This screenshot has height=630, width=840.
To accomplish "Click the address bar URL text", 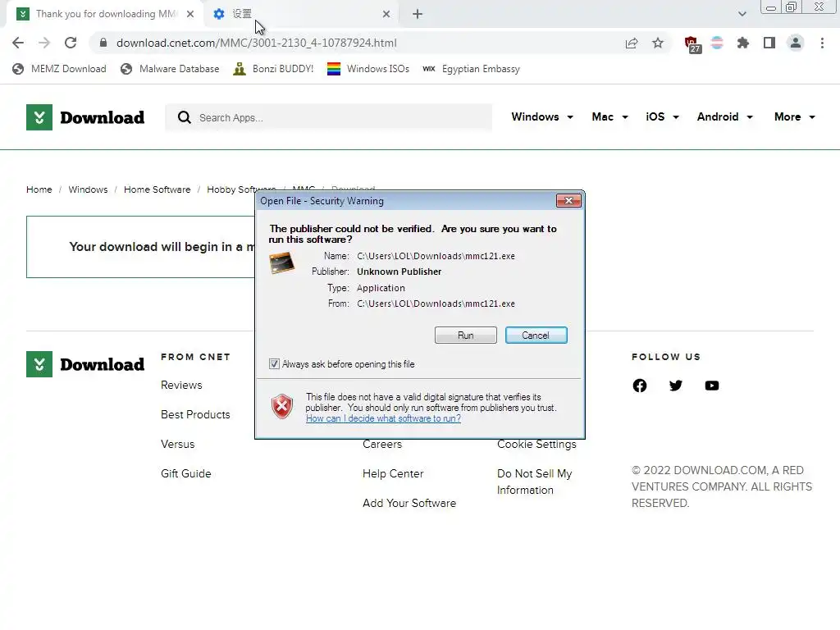I will point(257,43).
